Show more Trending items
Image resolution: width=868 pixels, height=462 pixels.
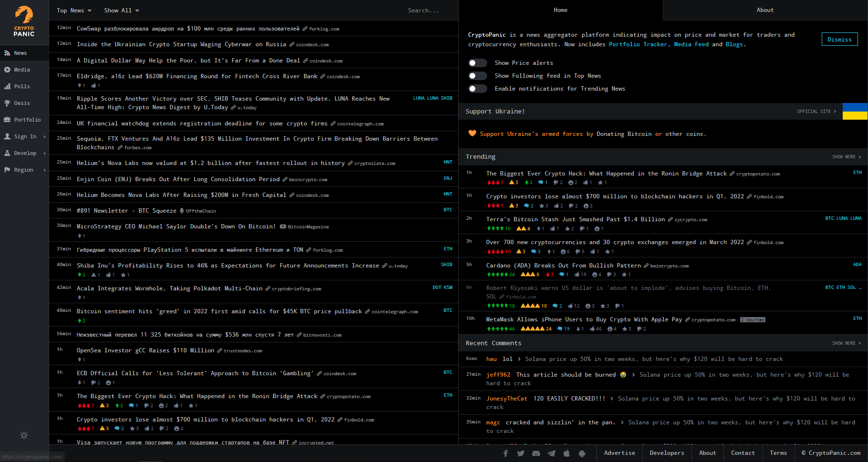pyautogui.click(x=847, y=157)
